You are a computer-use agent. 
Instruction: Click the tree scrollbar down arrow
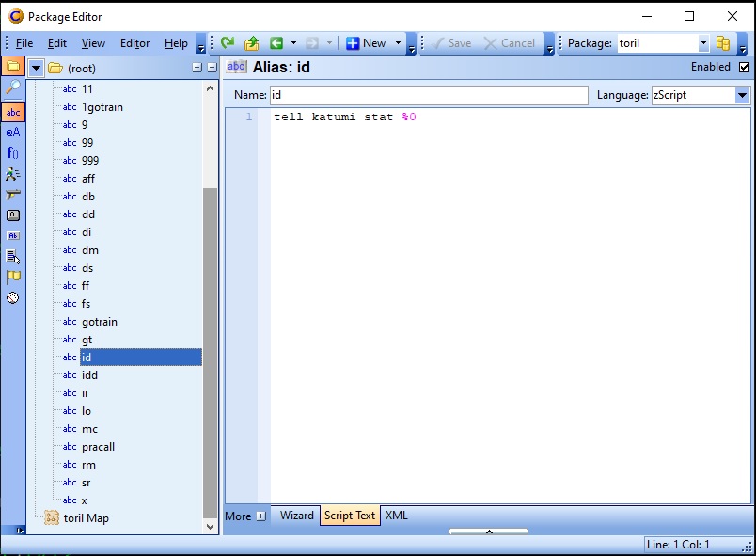point(210,527)
